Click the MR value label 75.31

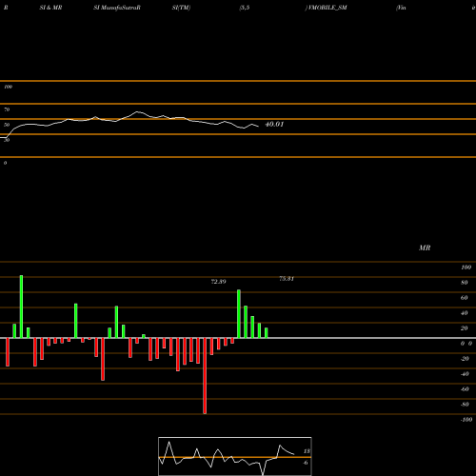tap(287, 279)
